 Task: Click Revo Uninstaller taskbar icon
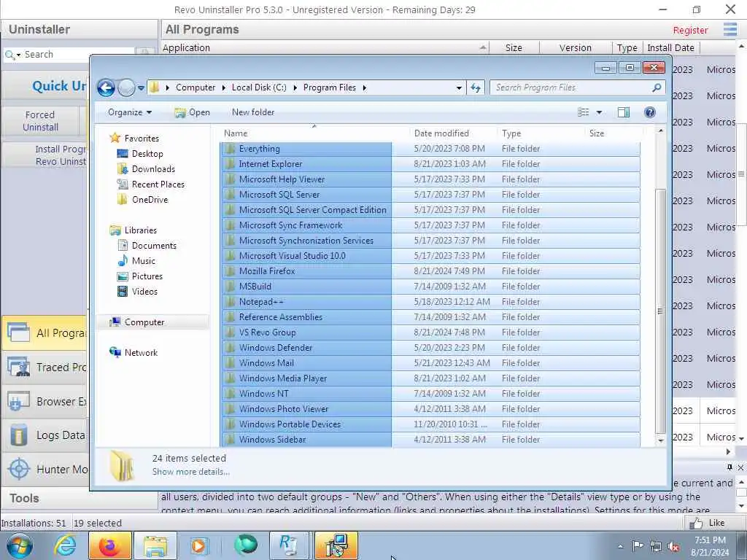coord(287,545)
